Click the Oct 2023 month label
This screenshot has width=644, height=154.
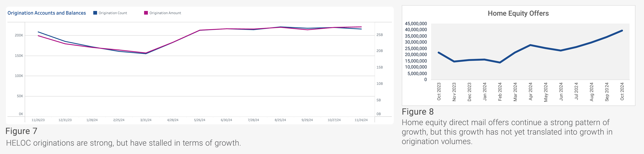point(439,92)
